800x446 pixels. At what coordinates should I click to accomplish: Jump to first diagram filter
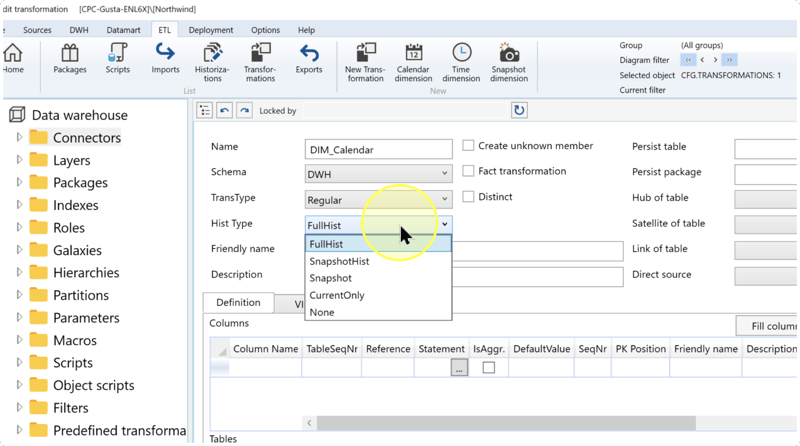[x=688, y=60]
